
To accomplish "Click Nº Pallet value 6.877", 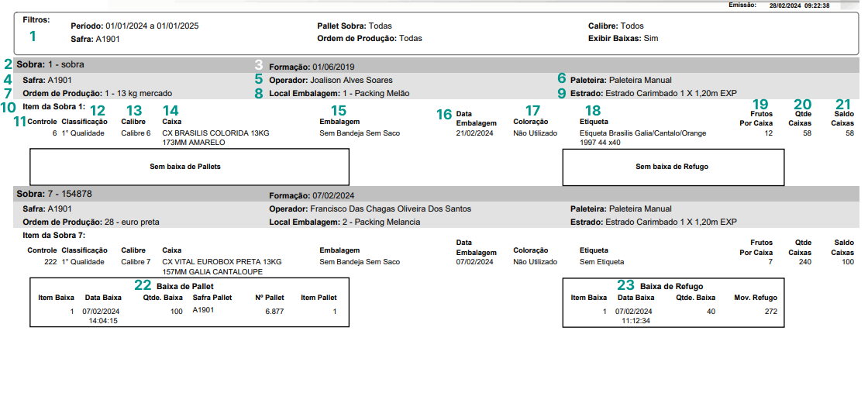I will [x=274, y=312].
